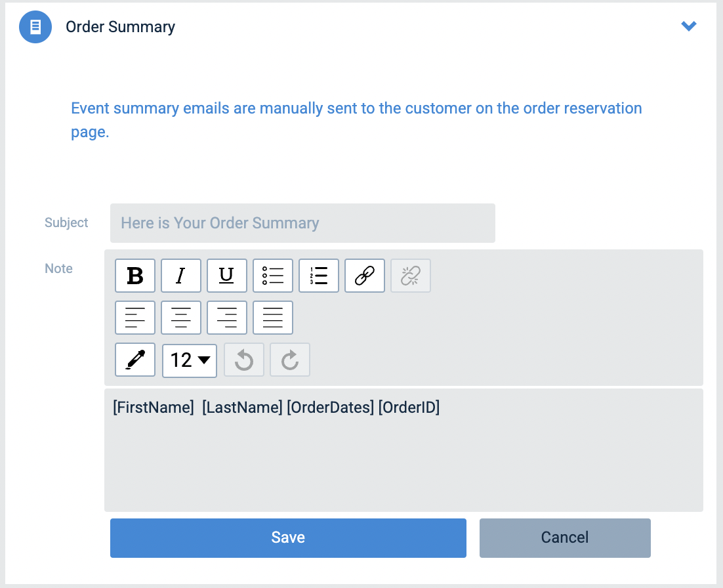
Task: Open the font size dropdown showing 12
Action: point(189,360)
